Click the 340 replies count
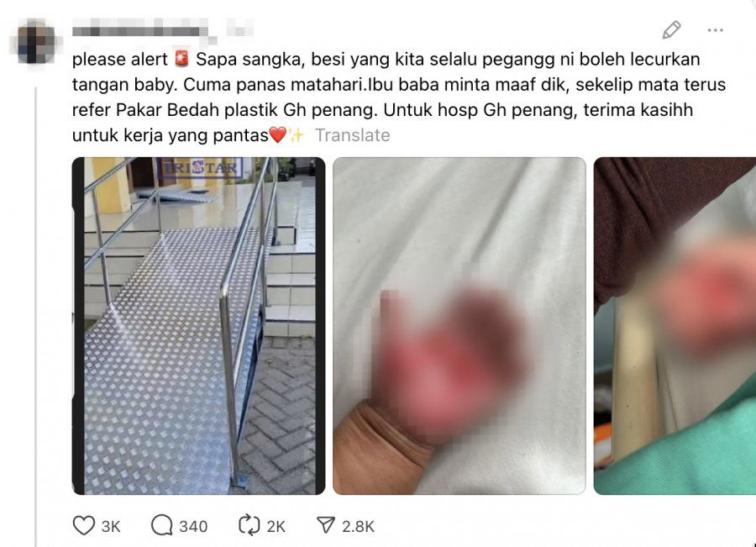Image resolution: width=756 pixels, height=547 pixels. pyautogui.click(x=193, y=526)
